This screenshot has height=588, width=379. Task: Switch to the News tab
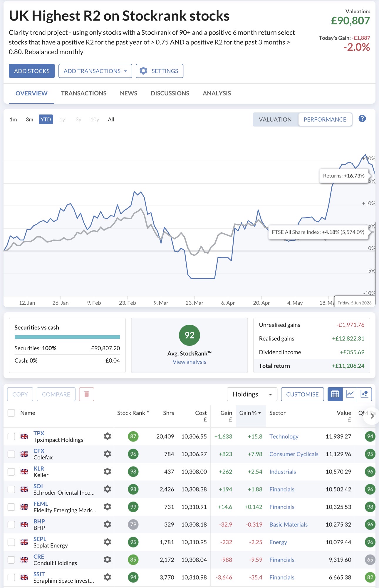(129, 93)
